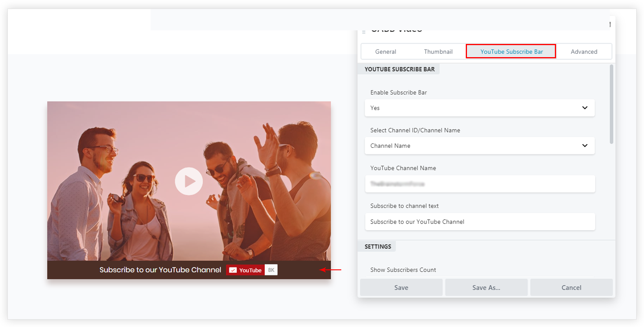Cancel the module settings

point(571,287)
